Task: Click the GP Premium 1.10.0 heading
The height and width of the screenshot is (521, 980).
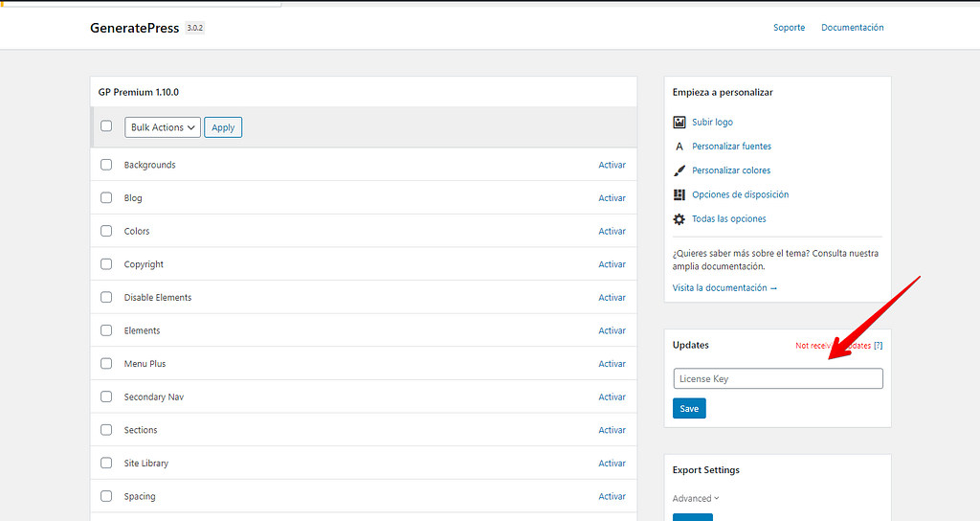Action: click(138, 92)
